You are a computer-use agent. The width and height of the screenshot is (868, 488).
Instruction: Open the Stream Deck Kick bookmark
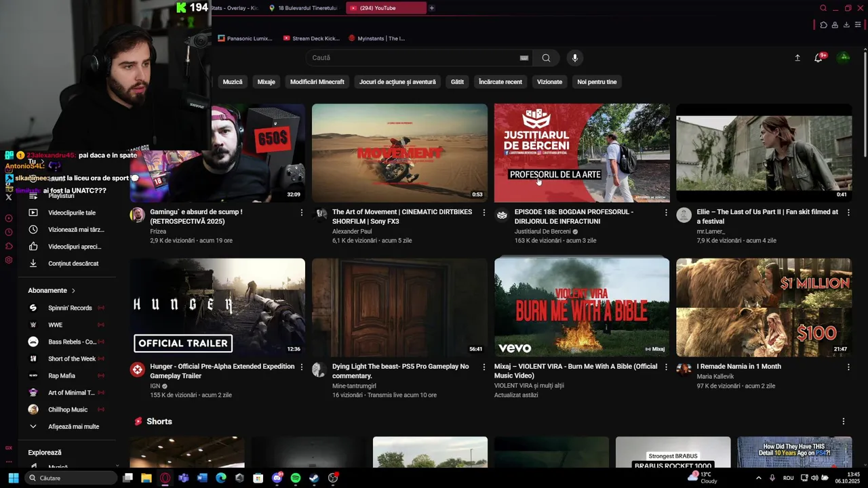click(311, 39)
